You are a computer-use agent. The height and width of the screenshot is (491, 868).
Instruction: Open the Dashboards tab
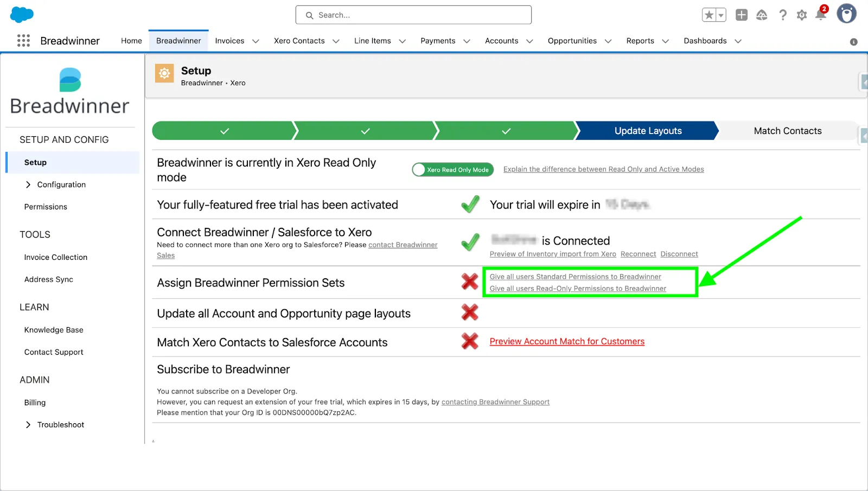coord(705,41)
